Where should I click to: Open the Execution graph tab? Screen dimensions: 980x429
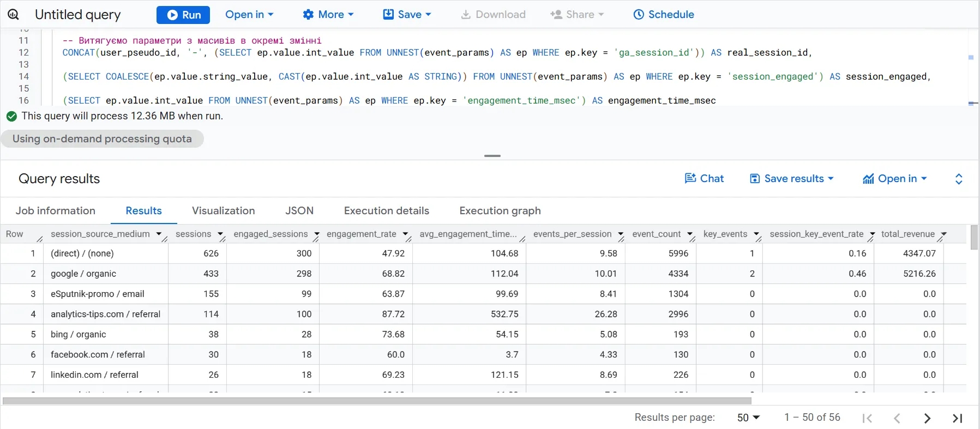coord(500,211)
